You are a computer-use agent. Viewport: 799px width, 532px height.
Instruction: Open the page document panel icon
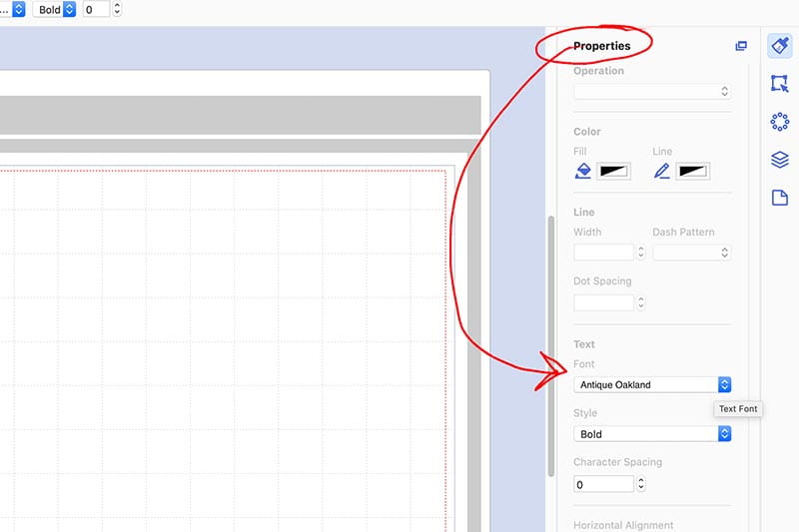click(780, 198)
